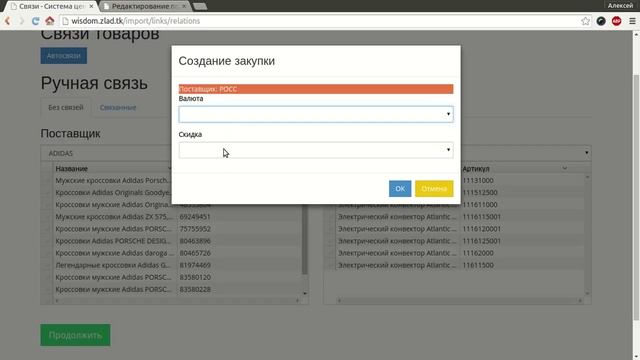Click the Алексей profile button
Viewport: 640px width, 360px height.
pos(620,6)
